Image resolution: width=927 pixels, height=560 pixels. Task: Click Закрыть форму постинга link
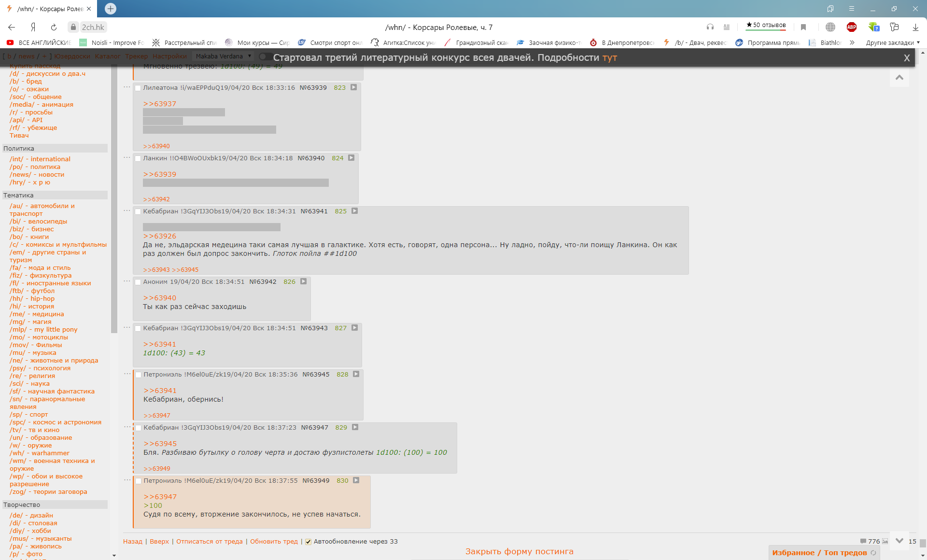(x=519, y=551)
